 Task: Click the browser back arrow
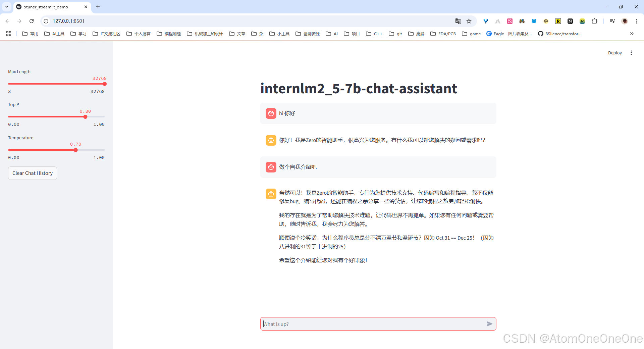[x=7, y=21]
